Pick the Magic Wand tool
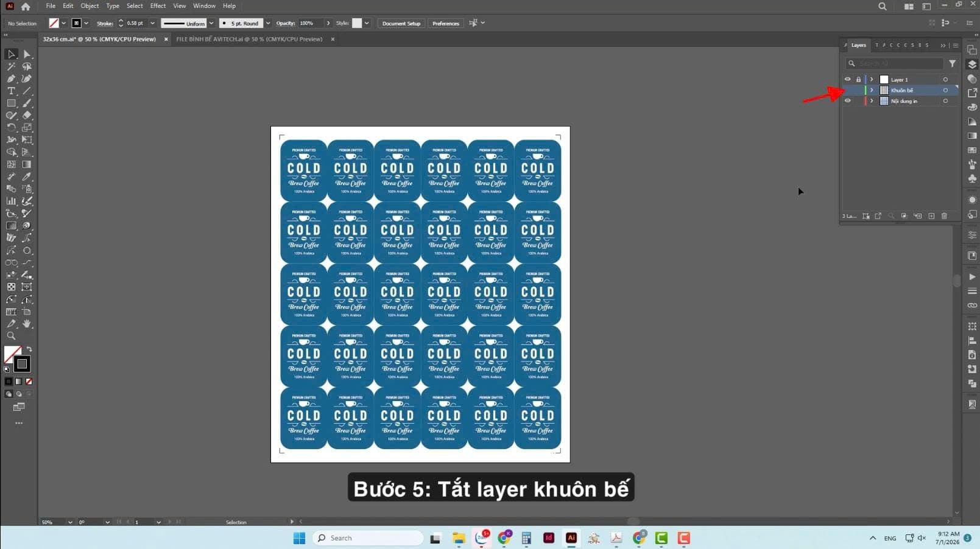The width and height of the screenshot is (980, 549). click(x=11, y=66)
